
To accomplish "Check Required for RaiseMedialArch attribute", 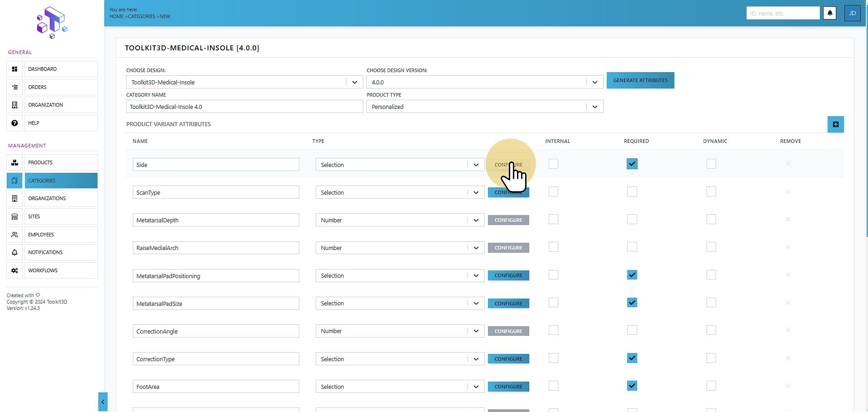I will click(x=632, y=247).
